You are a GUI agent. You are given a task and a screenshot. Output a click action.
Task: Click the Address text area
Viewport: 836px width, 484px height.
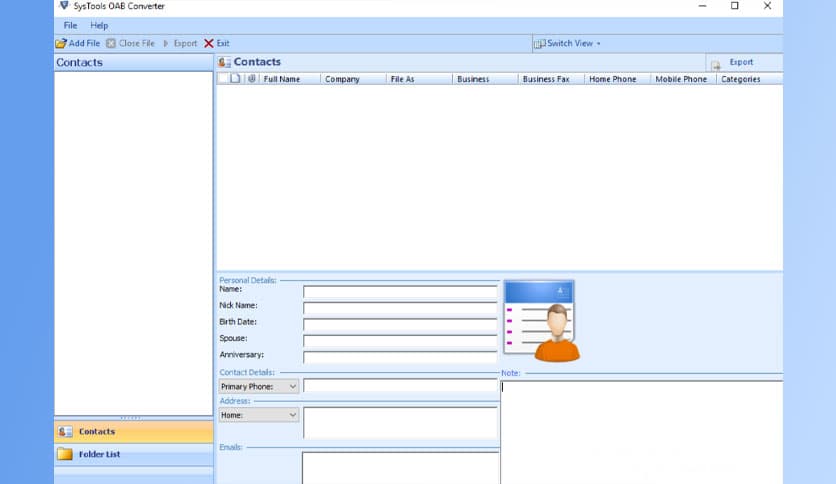point(400,423)
